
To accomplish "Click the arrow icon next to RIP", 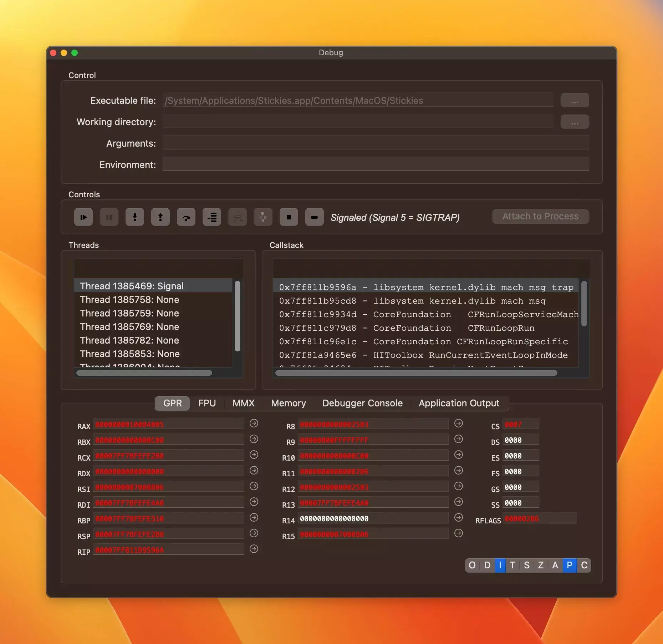I will coord(254,549).
